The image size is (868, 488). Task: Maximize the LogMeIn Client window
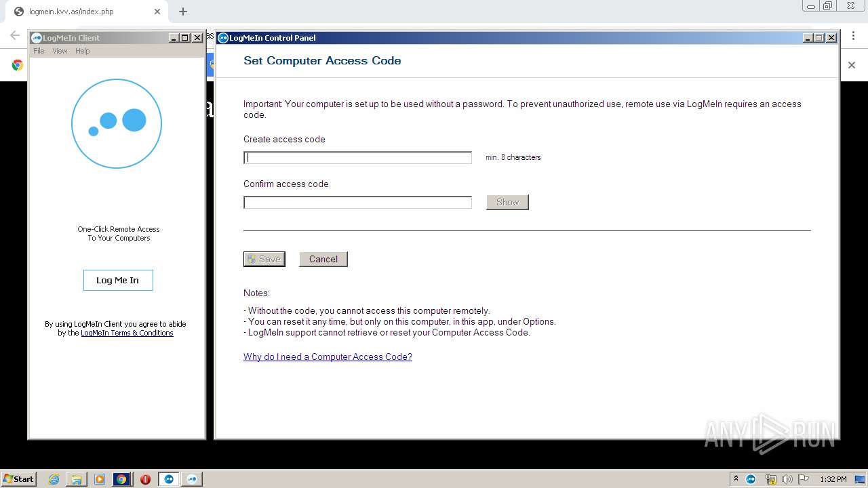[184, 38]
